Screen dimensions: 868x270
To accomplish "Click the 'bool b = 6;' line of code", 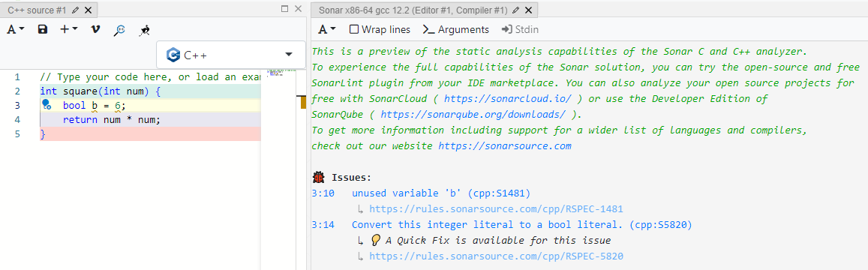I will (x=94, y=105).
